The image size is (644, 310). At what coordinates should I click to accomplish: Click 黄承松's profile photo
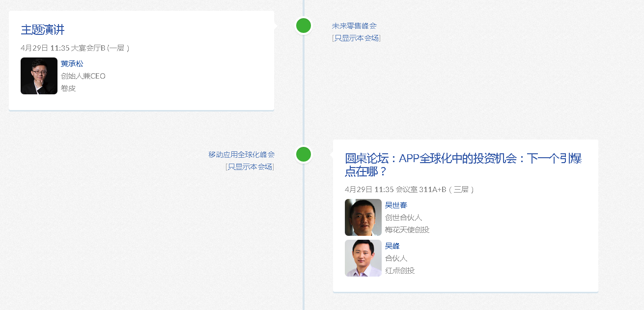(x=39, y=76)
